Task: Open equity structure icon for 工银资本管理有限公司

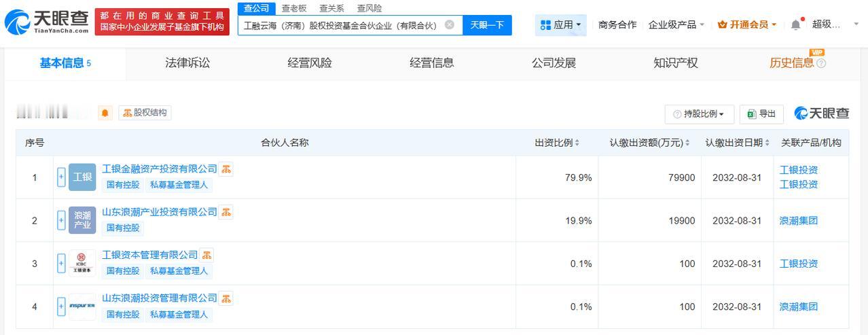Action: click(x=207, y=255)
